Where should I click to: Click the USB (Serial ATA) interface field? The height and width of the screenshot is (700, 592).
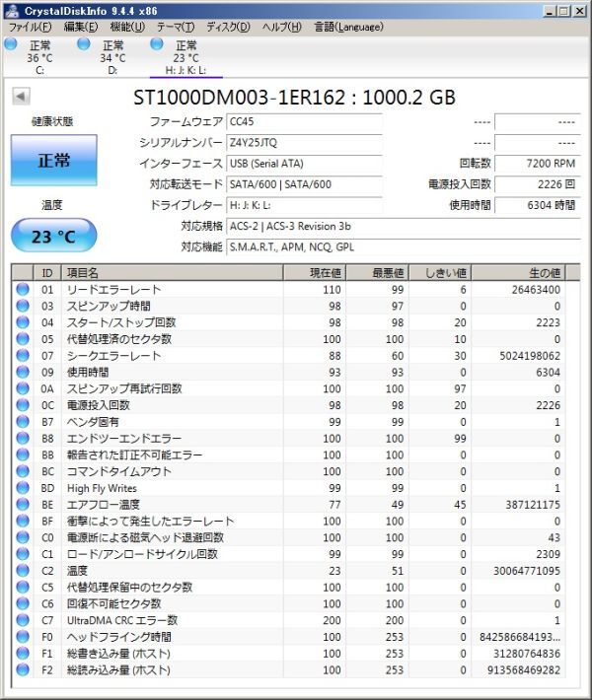click(x=304, y=164)
